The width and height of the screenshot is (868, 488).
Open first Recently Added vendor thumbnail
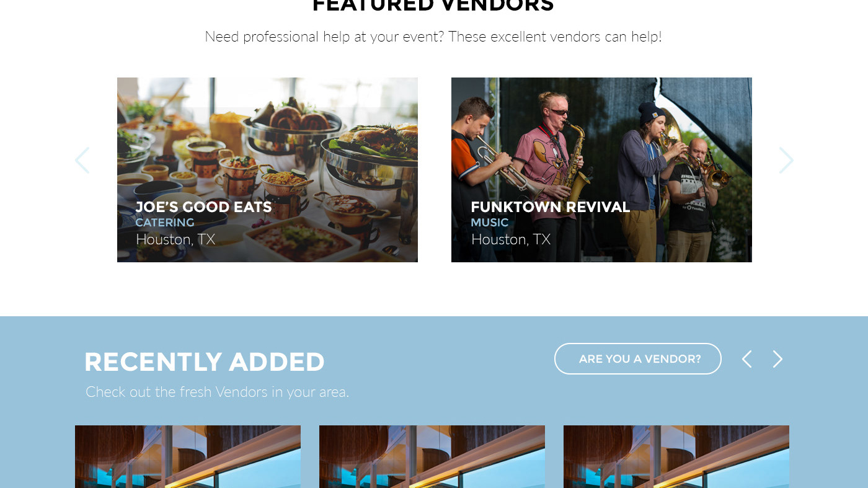(x=188, y=456)
